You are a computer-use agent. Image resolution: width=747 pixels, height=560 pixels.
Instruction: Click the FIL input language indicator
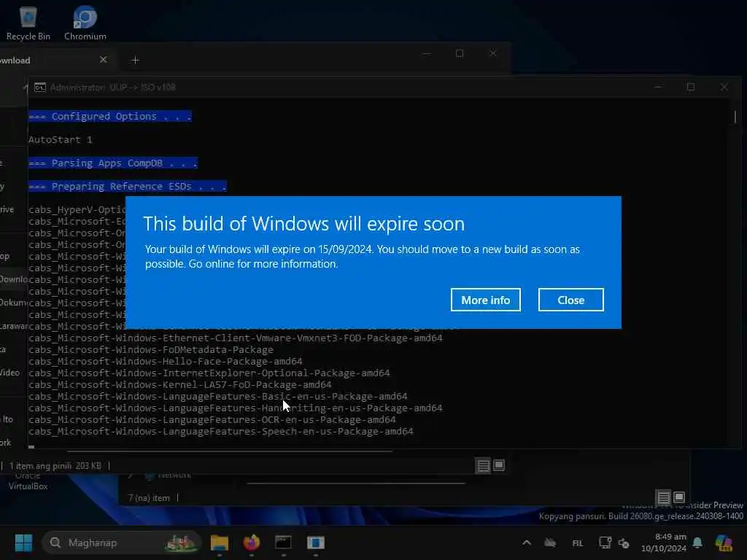pyautogui.click(x=578, y=542)
